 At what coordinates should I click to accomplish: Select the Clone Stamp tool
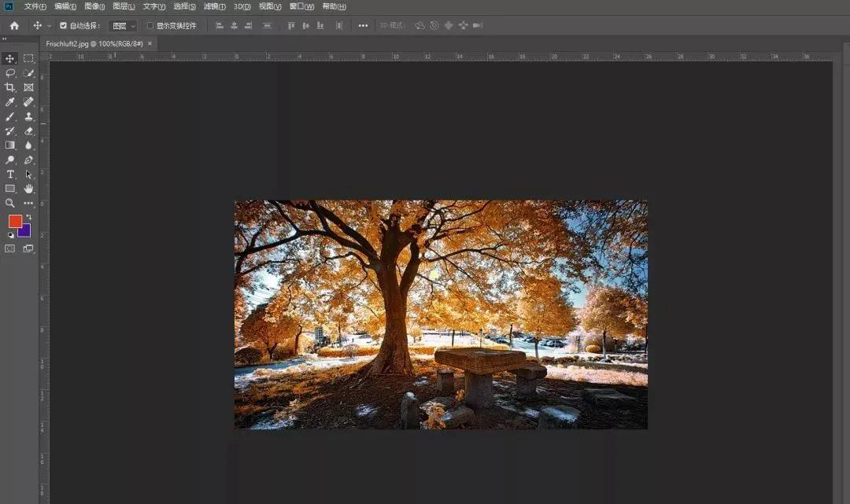28,116
